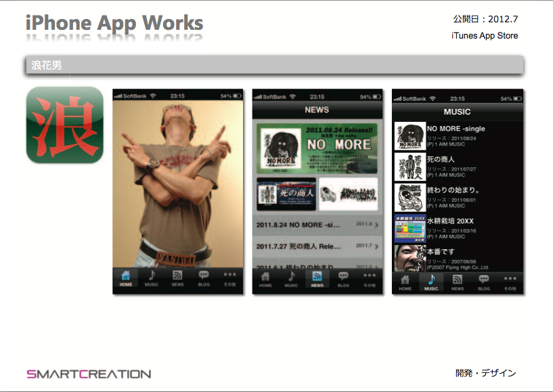Tap HOME tab in first phone screen

[x=125, y=279]
